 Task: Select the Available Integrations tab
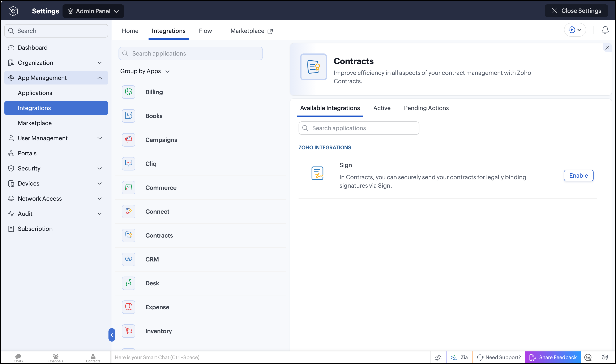[x=330, y=108]
